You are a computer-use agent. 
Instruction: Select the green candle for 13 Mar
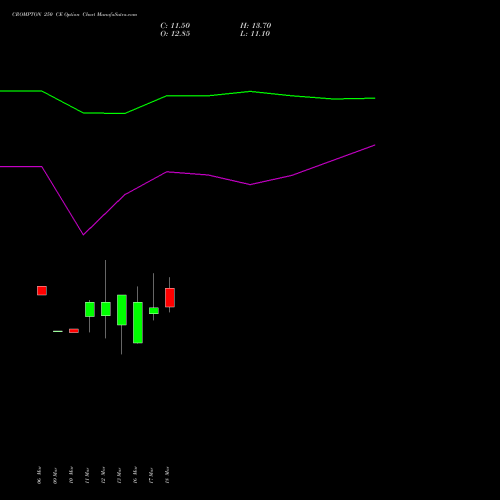point(122,310)
